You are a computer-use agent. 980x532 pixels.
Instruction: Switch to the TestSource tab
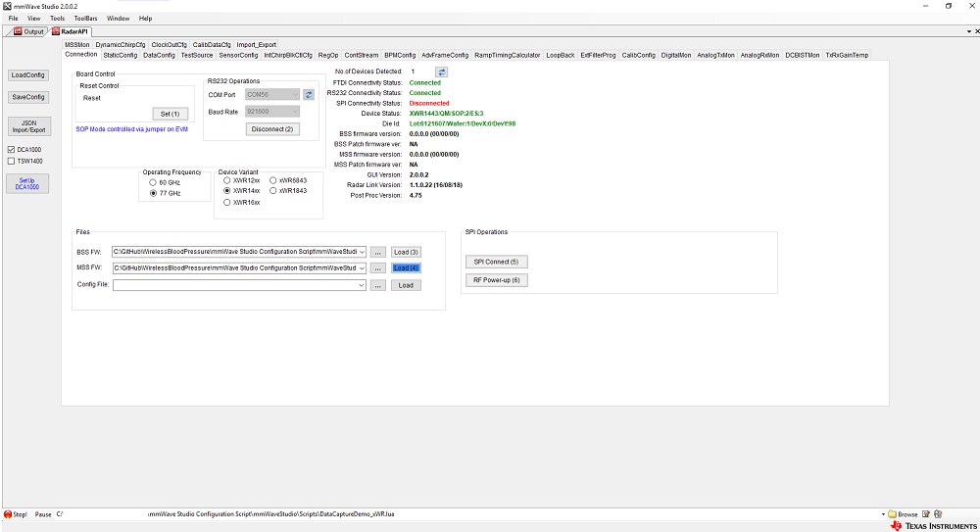tap(197, 55)
